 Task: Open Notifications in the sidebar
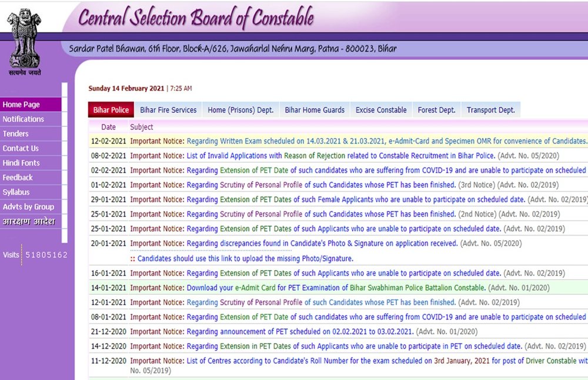tap(31, 119)
